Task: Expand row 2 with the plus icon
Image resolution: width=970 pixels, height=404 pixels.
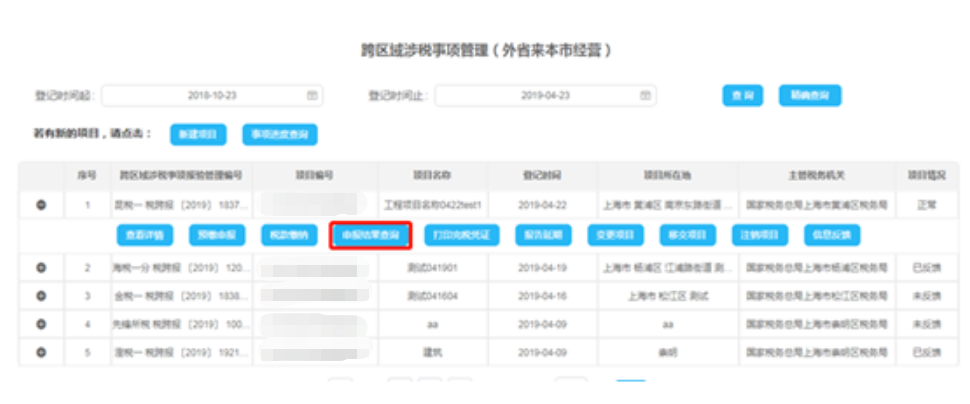Action: click(x=41, y=268)
